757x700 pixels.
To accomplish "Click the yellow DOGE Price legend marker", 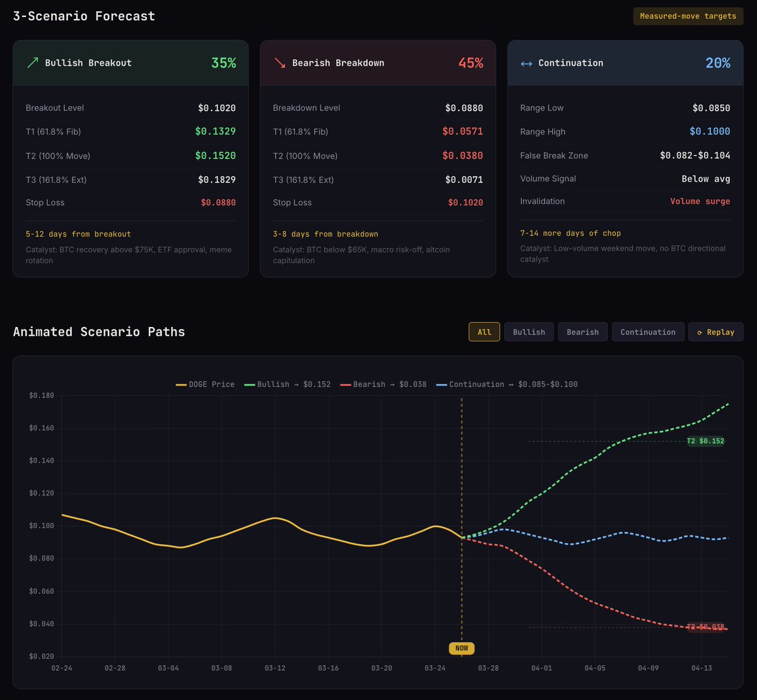I will click(180, 384).
